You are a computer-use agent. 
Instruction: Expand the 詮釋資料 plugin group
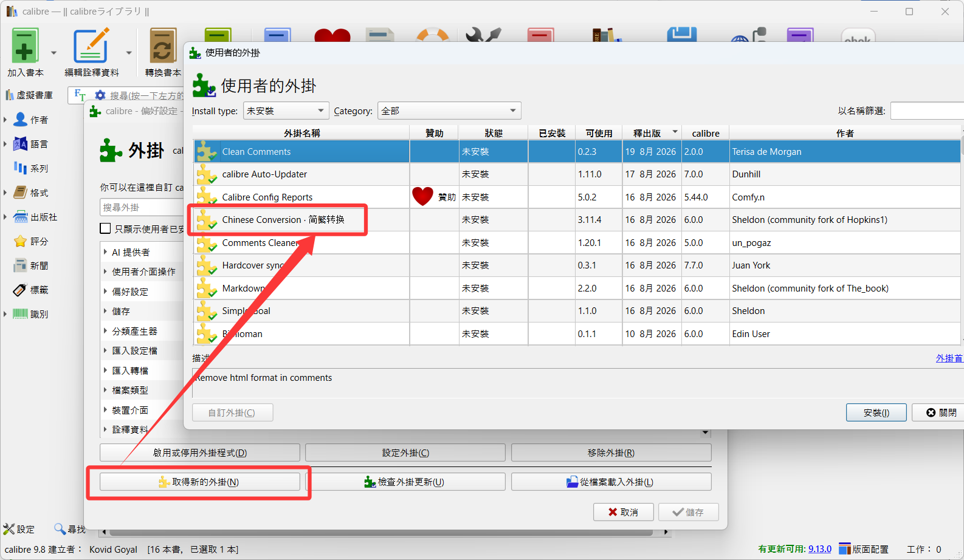tap(105, 429)
